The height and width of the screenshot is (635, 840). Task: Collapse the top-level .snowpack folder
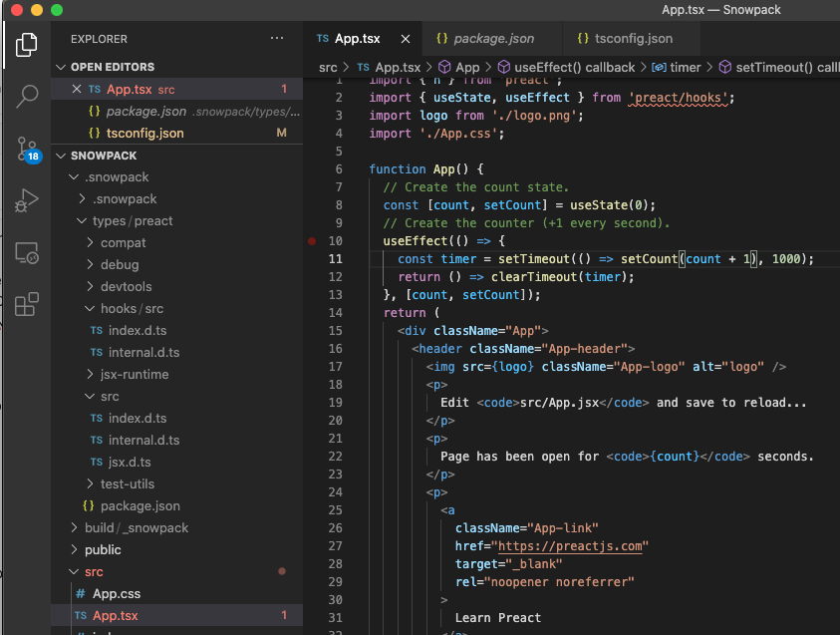point(74,176)
